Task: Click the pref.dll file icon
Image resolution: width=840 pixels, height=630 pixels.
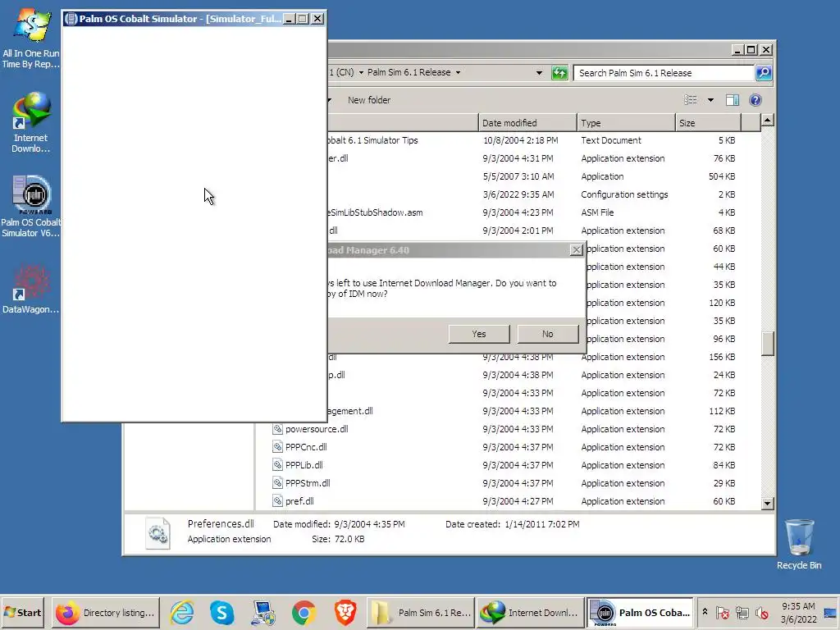Action: [x=277, y=501]
